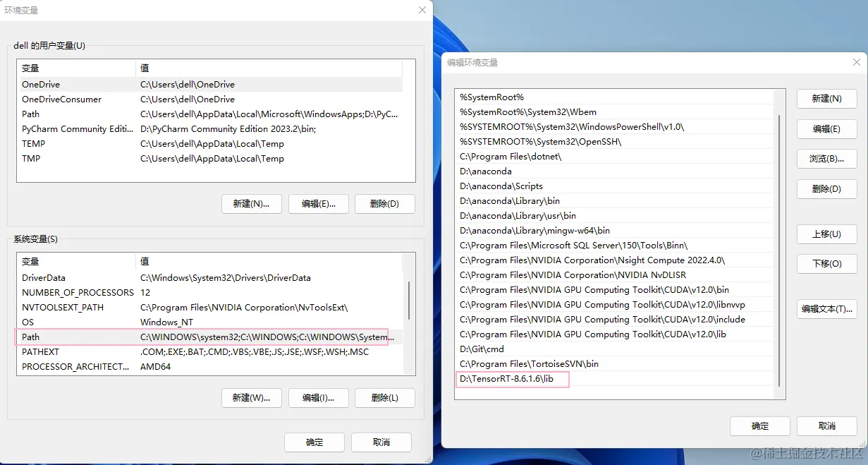Close the 编辑环境变量 dialog
868x465 pixels.
(856, 62)
